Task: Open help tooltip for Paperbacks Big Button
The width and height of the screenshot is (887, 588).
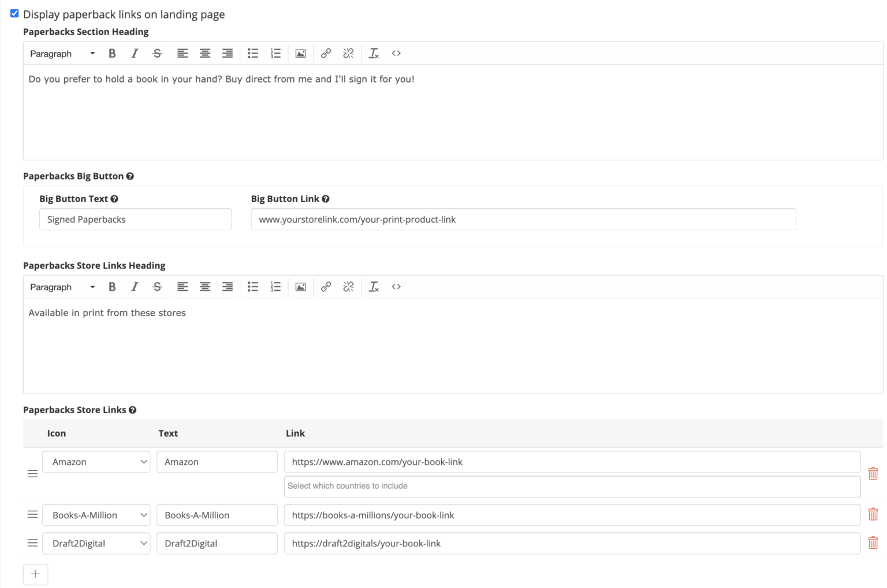Action: tap(131, 176)
